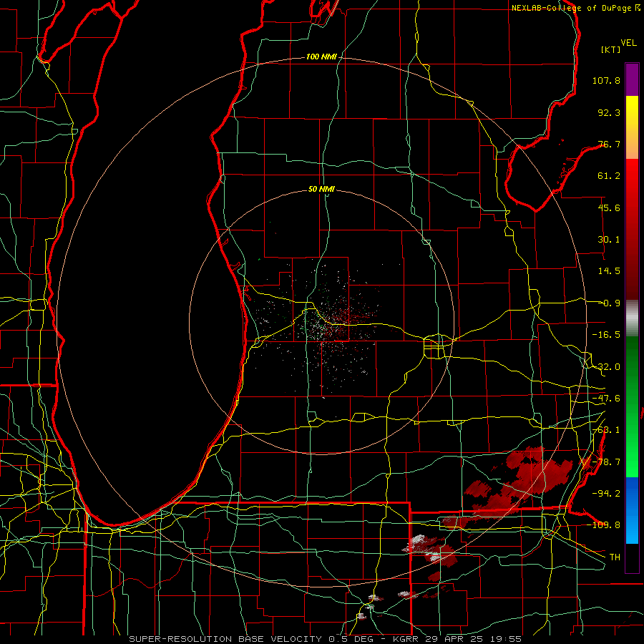The height and width of the screenshot is (644, 644).
Task: Click the -32.0 velocity scale value
Action: (606, 367)
